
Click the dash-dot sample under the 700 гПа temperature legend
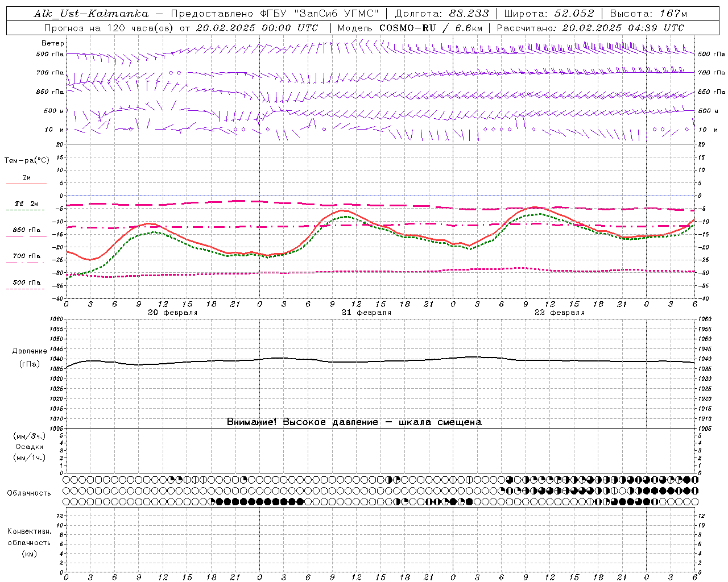(x=26, y=263)
